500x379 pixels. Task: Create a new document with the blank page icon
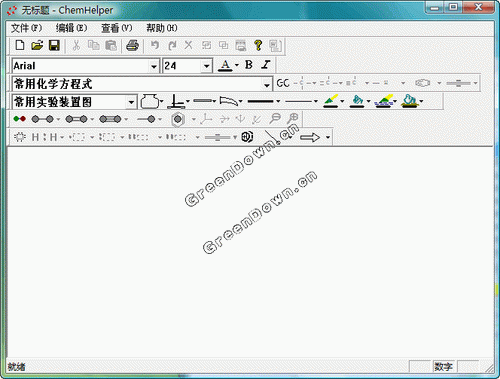coord(20,45)
